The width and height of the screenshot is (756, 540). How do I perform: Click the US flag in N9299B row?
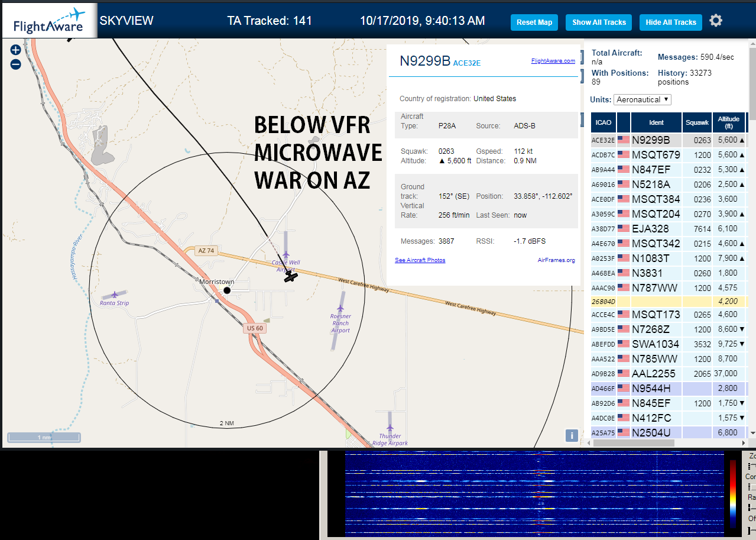pos(624,140)
